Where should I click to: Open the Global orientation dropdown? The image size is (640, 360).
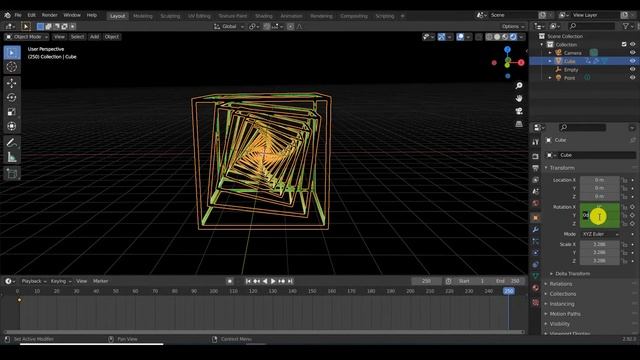pos(229,26)
